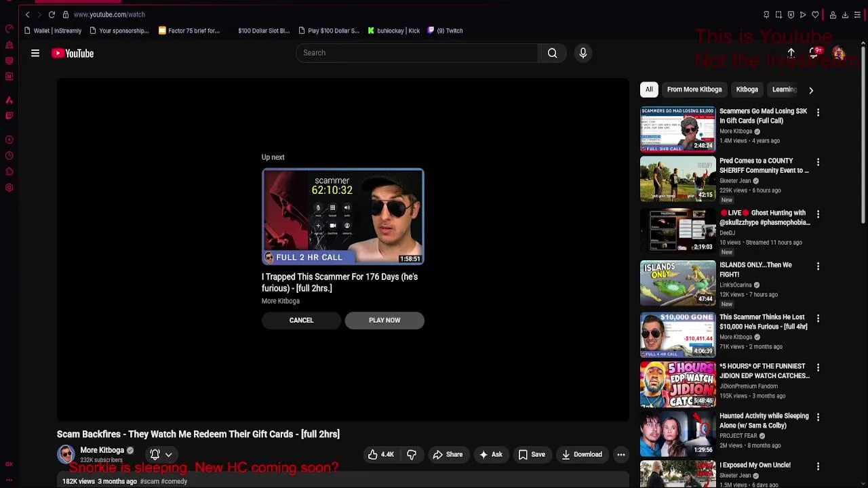Click the #scam hashtag

[x=149, y=481]
